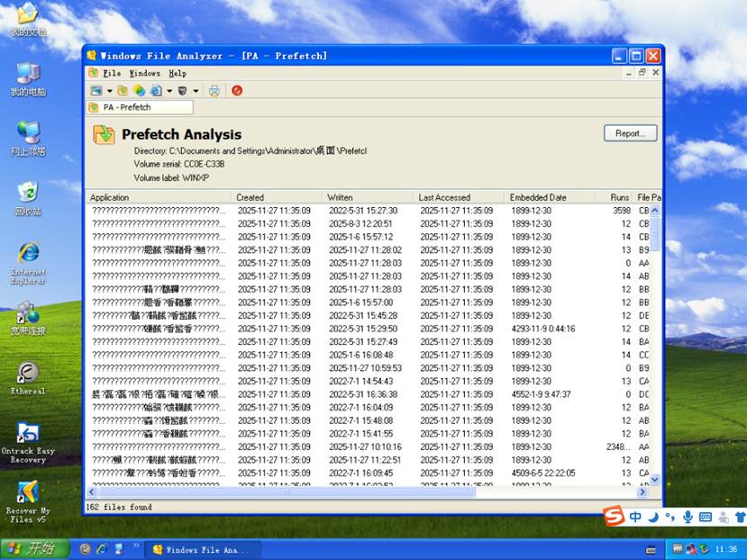Click the Written cell 2022-5-31 16:36:38
Image resolution: width=747 pixels, height=560 pixels.
click(363, 394)
